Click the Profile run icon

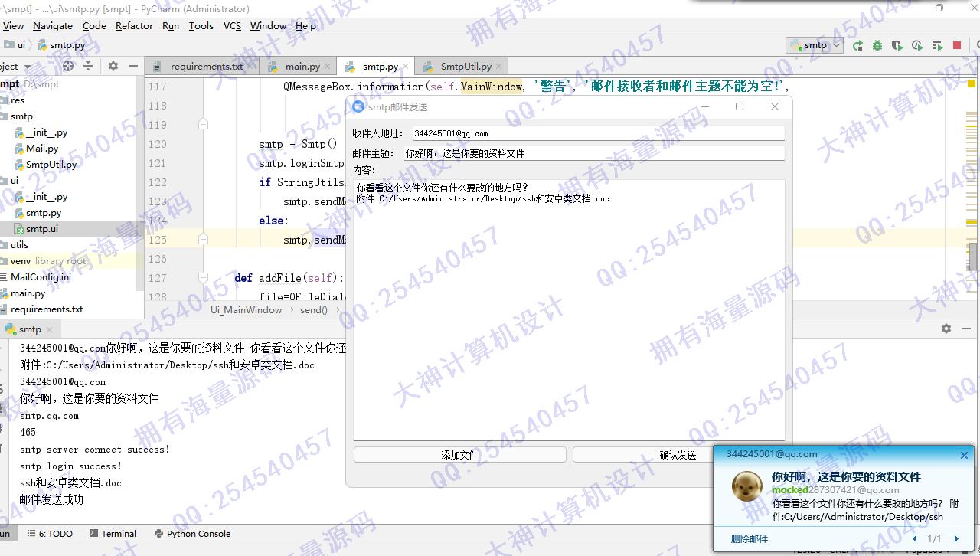click(917, 46)
